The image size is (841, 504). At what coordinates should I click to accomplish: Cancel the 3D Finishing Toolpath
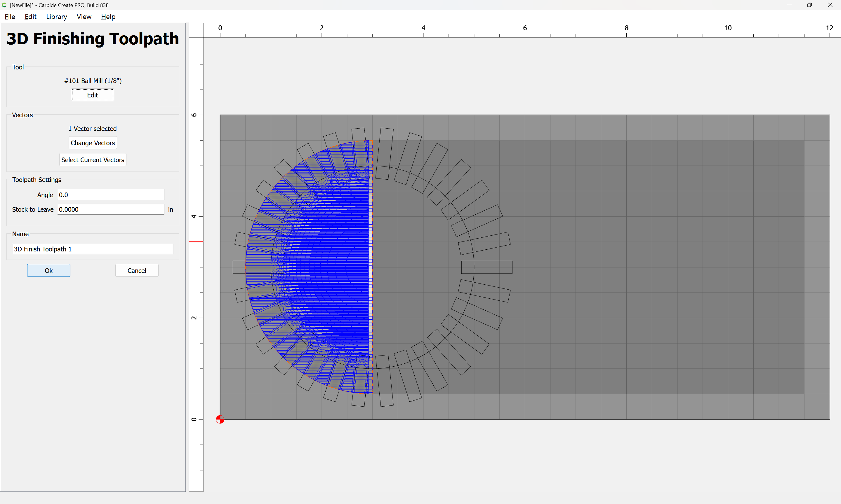[x=137, y=271]
